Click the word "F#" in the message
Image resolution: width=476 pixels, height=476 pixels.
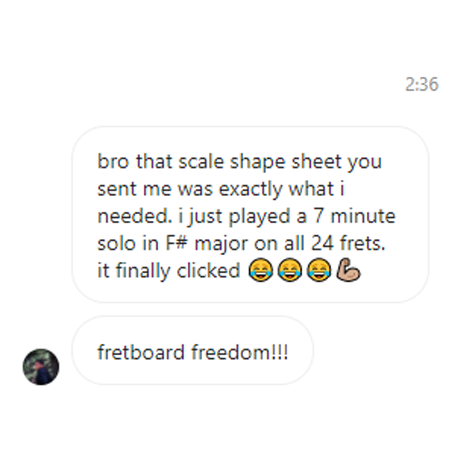coord(176,243)
